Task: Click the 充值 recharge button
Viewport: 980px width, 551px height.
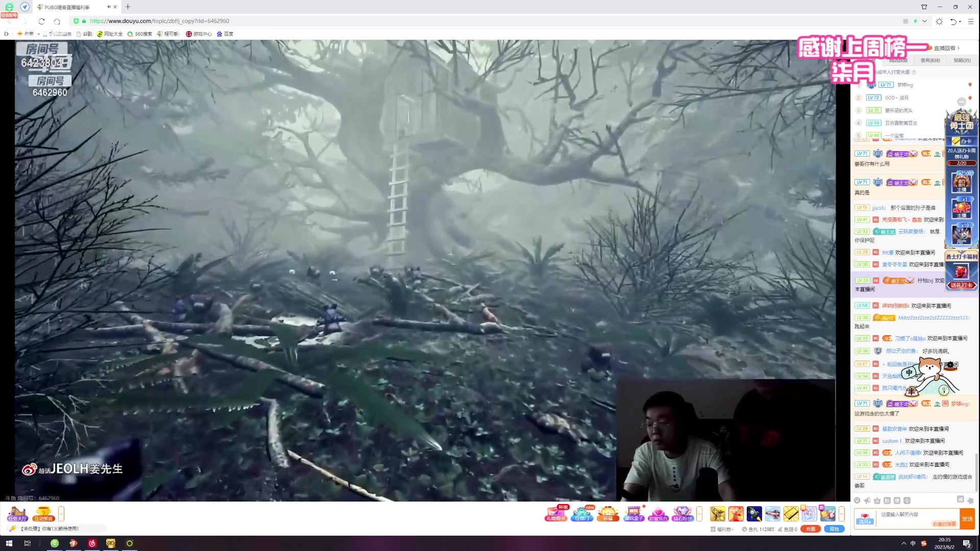Action: point(810,529)
